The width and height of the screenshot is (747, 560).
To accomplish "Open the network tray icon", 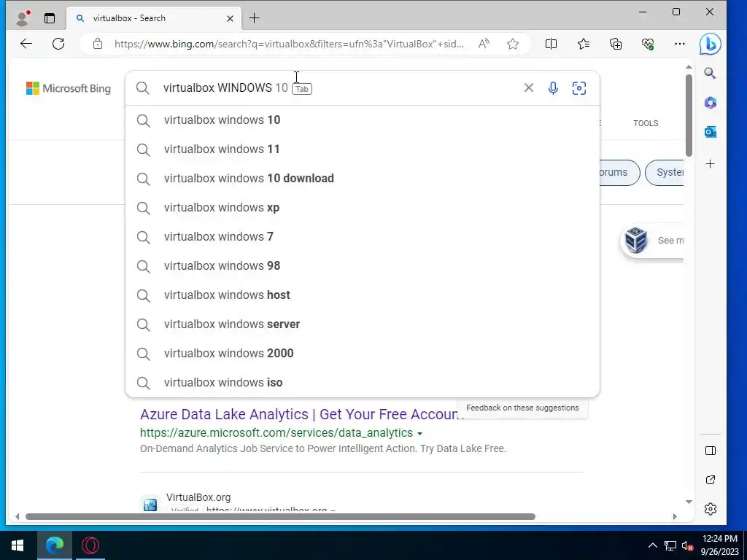I will pyautogui.click(x=670, y=545).
